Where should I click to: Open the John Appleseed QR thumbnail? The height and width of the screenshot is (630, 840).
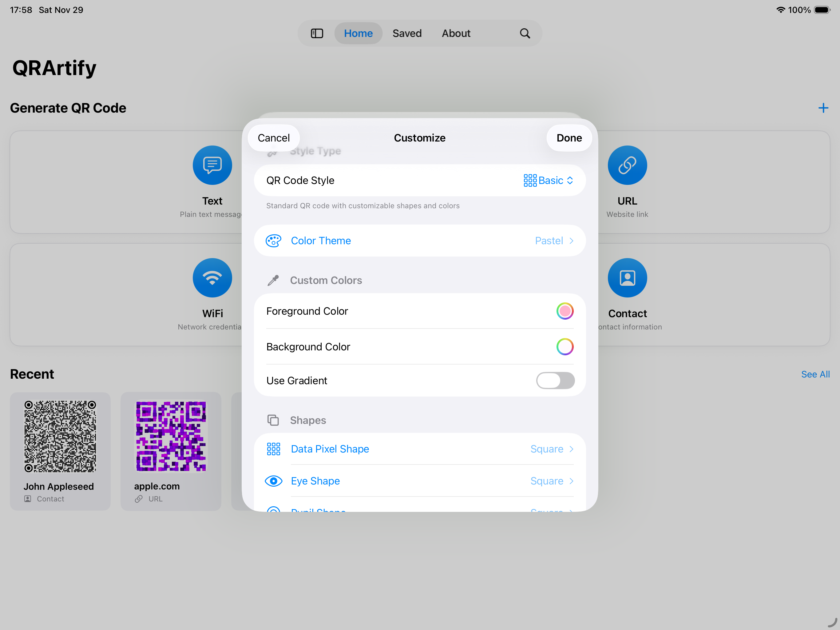pos(60,436)
